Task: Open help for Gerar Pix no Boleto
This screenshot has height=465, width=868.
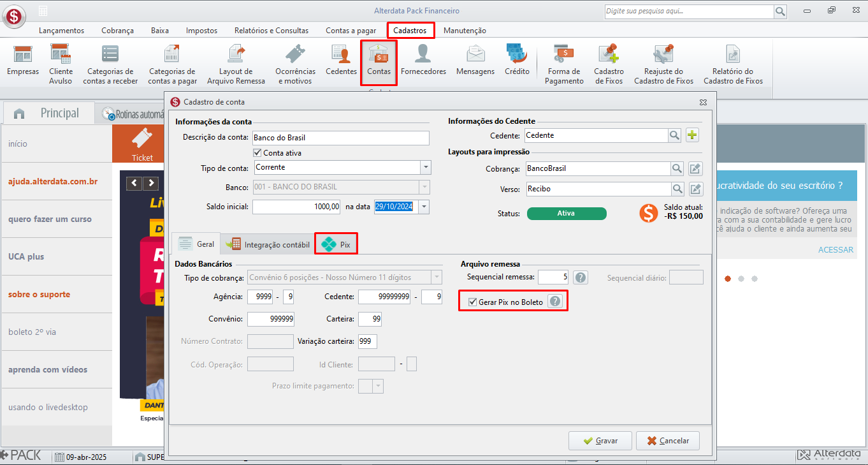Action: coord(555,302)
